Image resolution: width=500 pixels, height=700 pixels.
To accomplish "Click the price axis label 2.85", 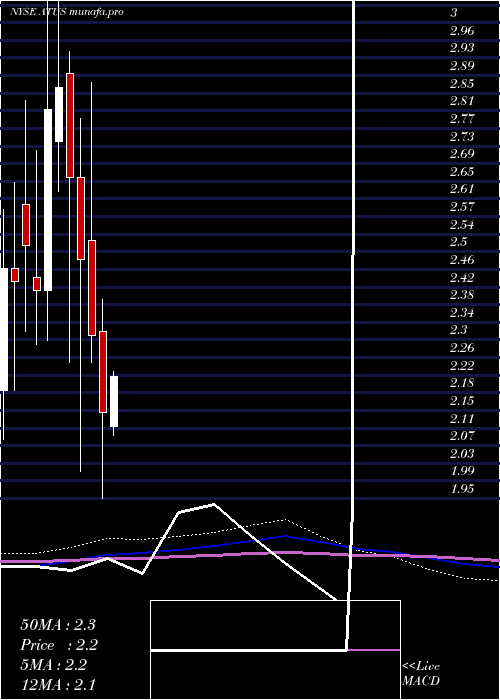I will (462, 83).
